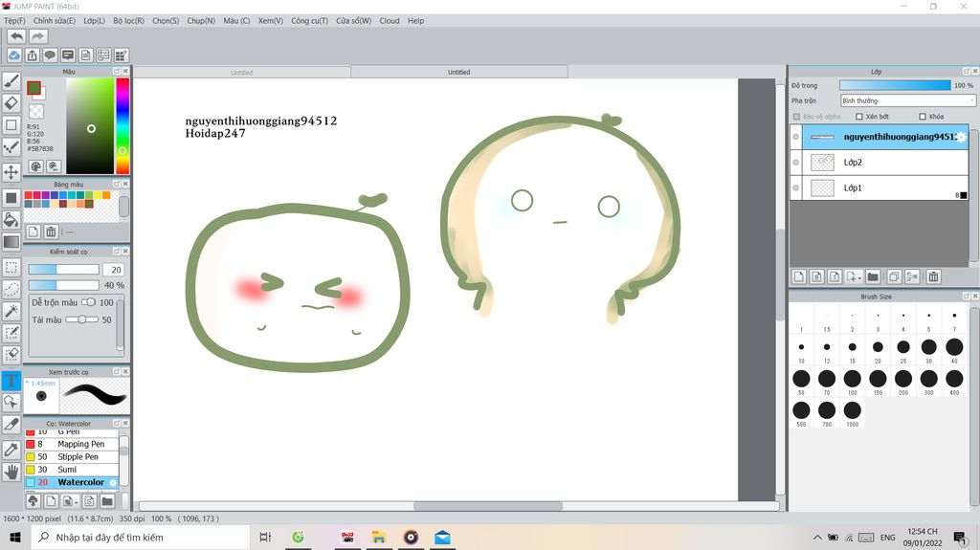Enable the Xén bớt clipping checkbox

pyautogui.click(x=859, y=117)
